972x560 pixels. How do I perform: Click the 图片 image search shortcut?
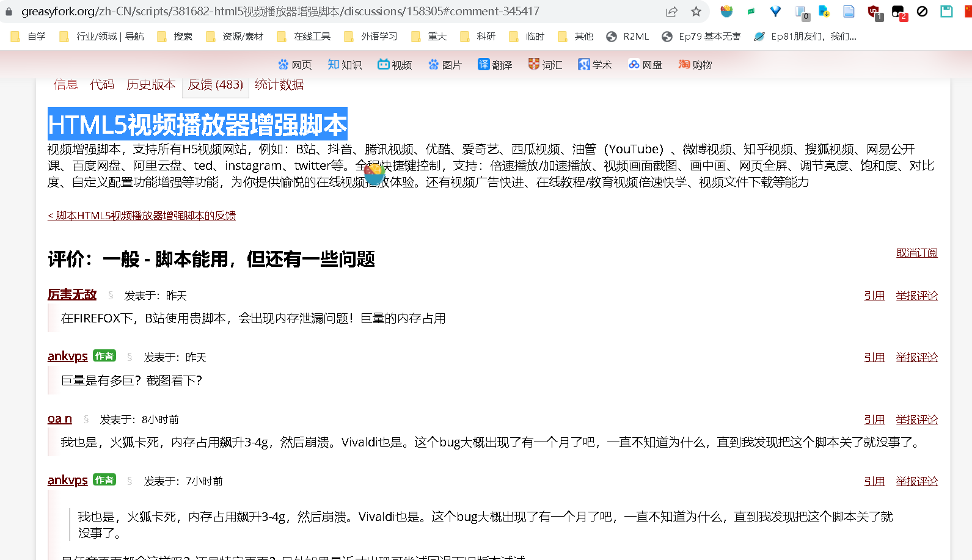(x=445, y=65)
